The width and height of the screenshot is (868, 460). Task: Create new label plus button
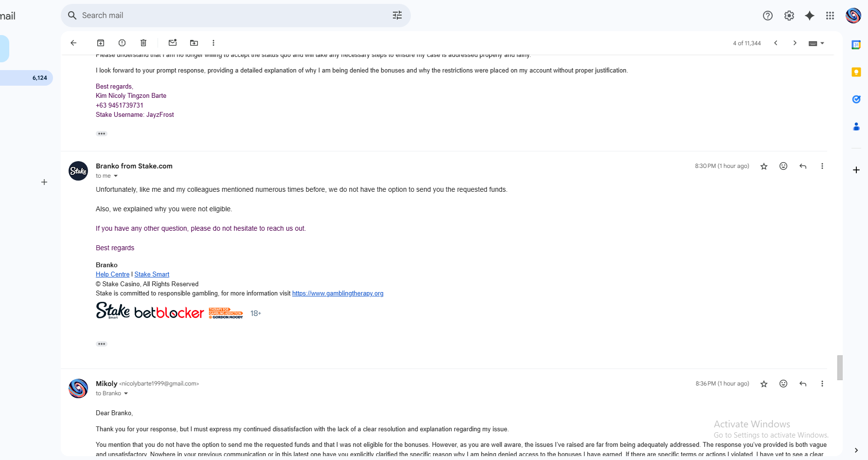44,182
